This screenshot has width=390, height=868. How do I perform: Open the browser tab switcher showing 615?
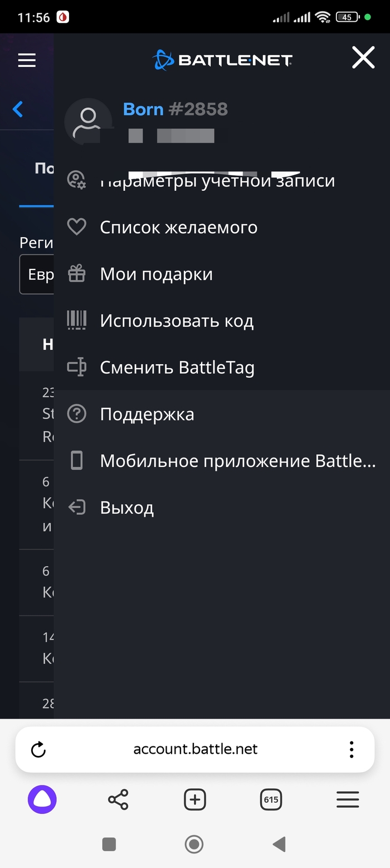click(271, 800)
